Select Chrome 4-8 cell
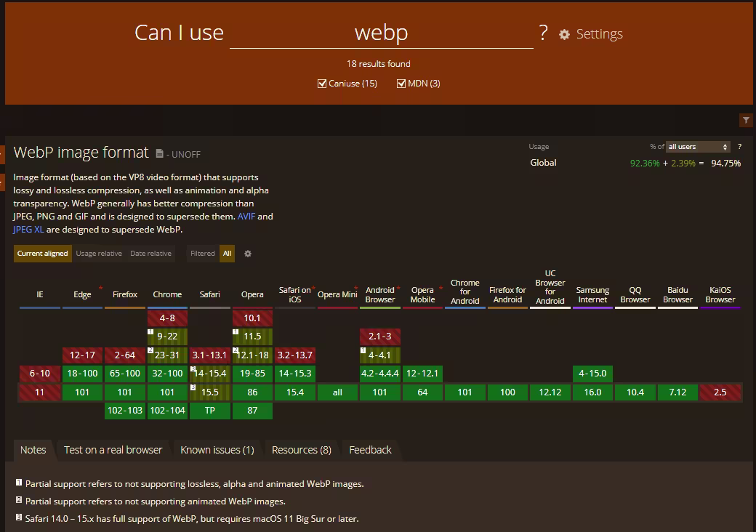Screen dimensions: 756x532 point(167,318)
